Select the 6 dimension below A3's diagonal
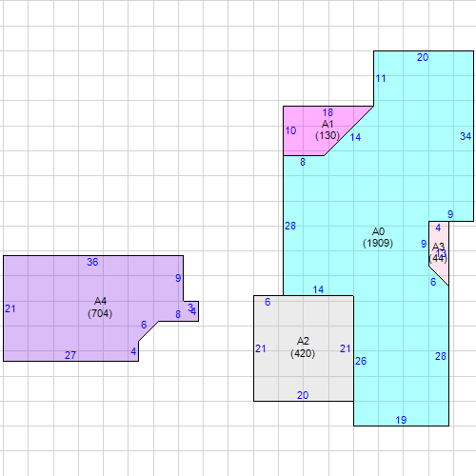Viewport: 476px width, 476px height. coord(433,282)
